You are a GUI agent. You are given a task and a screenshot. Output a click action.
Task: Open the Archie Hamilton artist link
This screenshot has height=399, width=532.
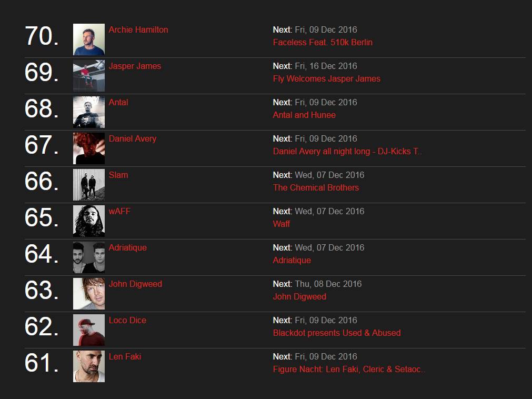pos(138,30)
